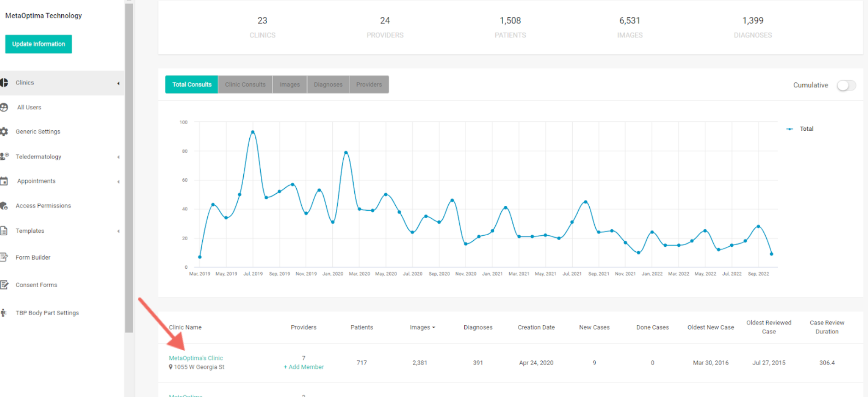Click the Templates document icon
The height and width of the screenshot is (417, 868).
(x=4, y=231)
